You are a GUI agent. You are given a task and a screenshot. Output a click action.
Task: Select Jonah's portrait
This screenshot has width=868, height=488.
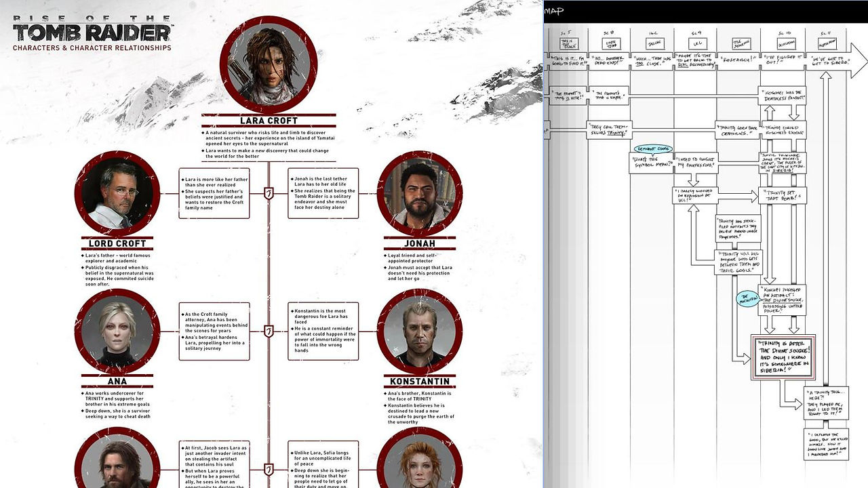[420, 194]
